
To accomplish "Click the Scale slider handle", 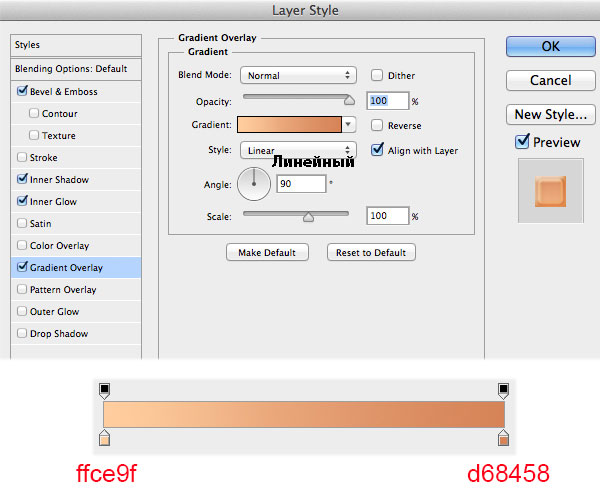I will (308, 217).
